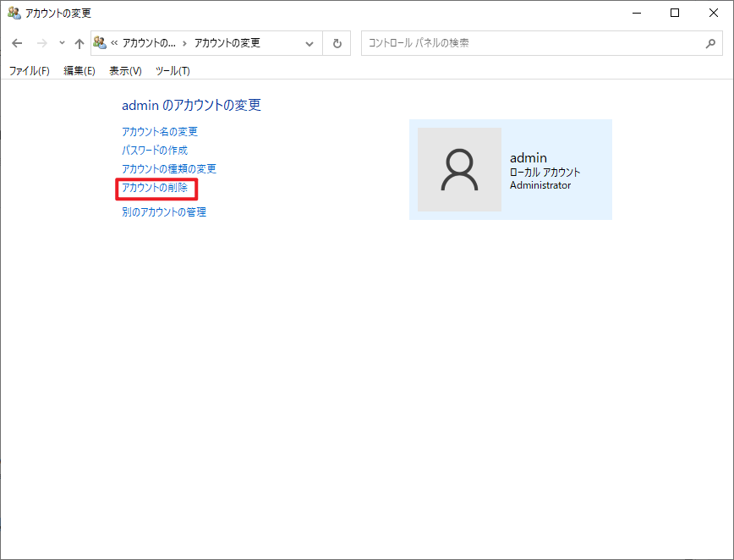Expand the hidden breadcrumb chevron «
Screen dimensions: 734x560
coord(112,43)
